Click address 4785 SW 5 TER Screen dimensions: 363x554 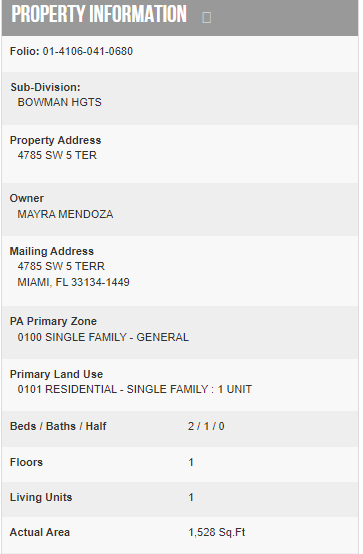(x=57, y=155)
